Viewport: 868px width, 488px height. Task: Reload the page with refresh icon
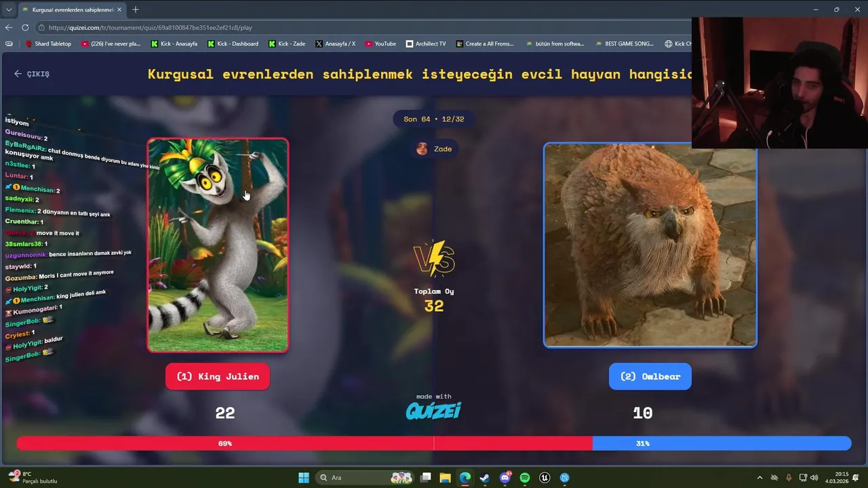[x=25, y=28]
